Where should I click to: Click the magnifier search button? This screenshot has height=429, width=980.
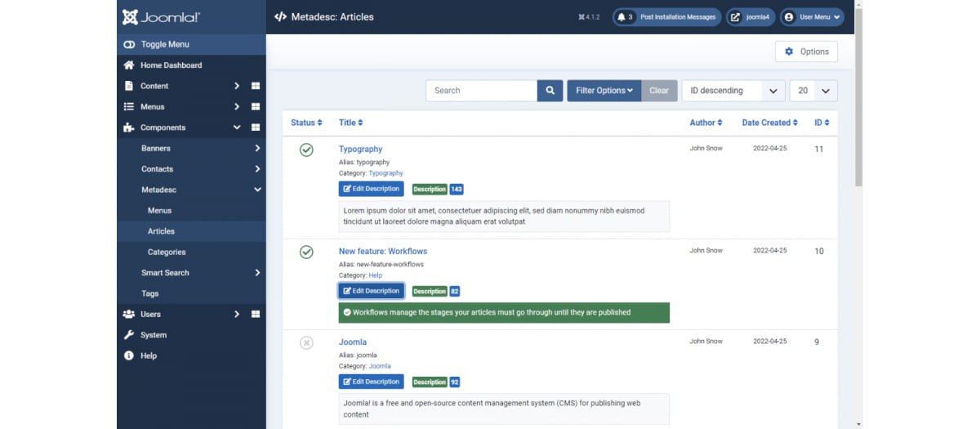tap(550, 91)
